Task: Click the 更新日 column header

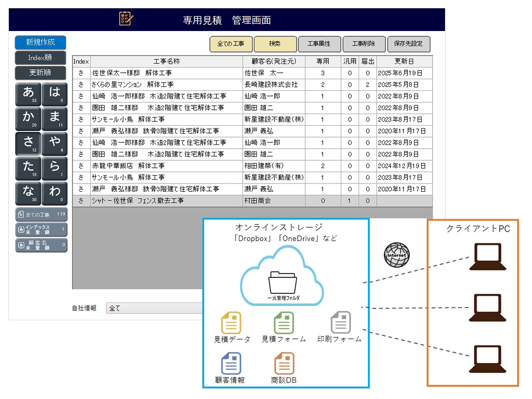Action: pos(404,62)
